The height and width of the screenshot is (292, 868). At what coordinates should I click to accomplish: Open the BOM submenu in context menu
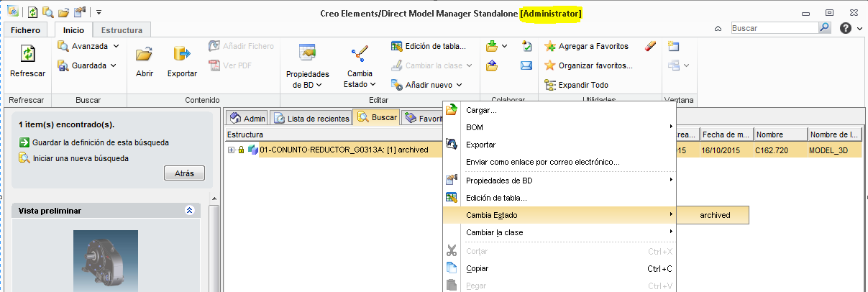(x=559, y=127)
